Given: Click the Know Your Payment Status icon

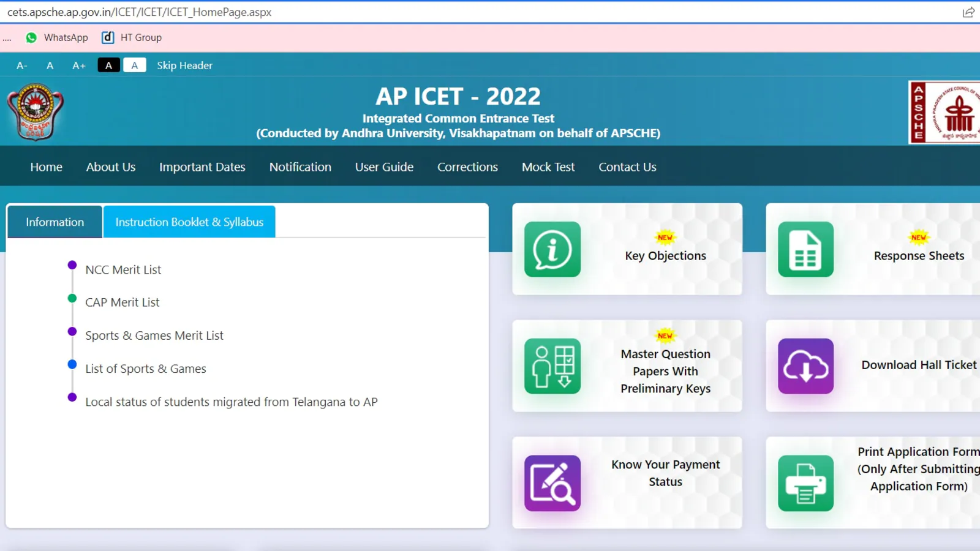Looking at the screenshot, I should (552, 483).
